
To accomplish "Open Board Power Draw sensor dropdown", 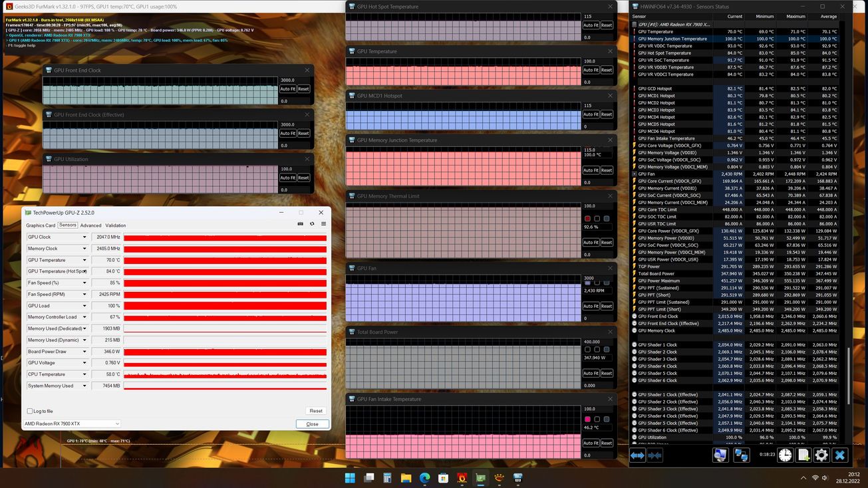I will (84, 351).
